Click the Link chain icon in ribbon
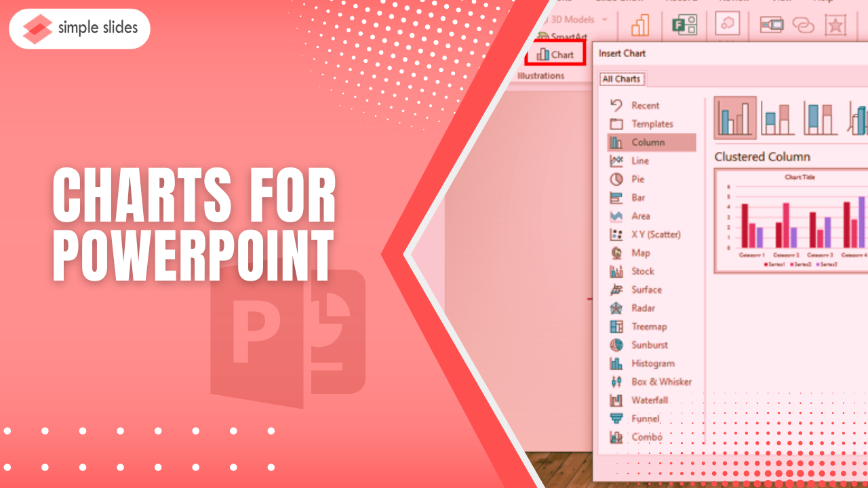Image resolution: width=868 pixels, height=488 pixels. (803, 25)
